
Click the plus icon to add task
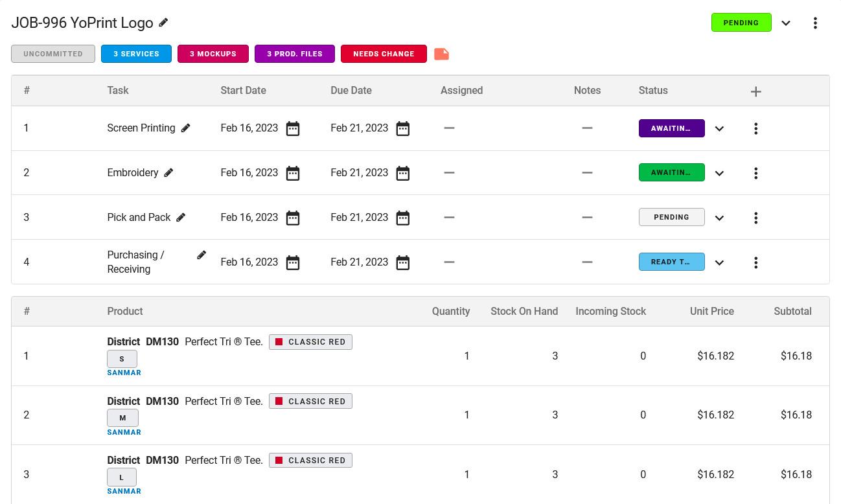(755, 91)
